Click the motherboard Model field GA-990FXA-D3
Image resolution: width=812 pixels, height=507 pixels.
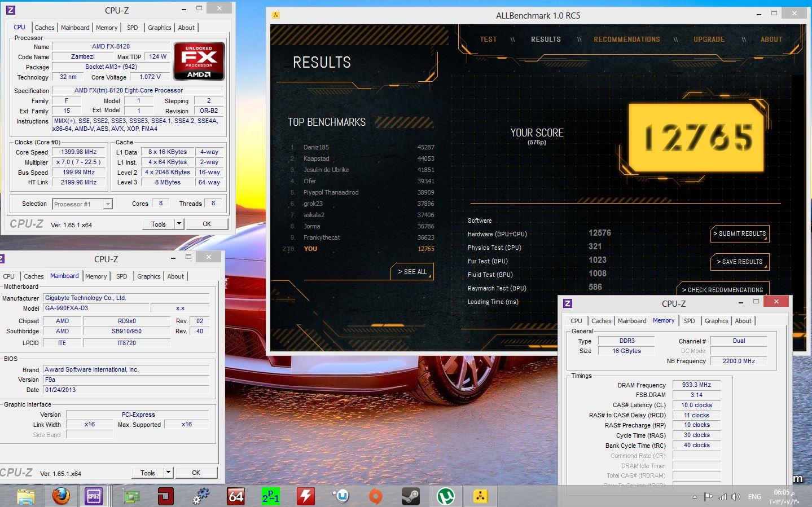[96, 308]
